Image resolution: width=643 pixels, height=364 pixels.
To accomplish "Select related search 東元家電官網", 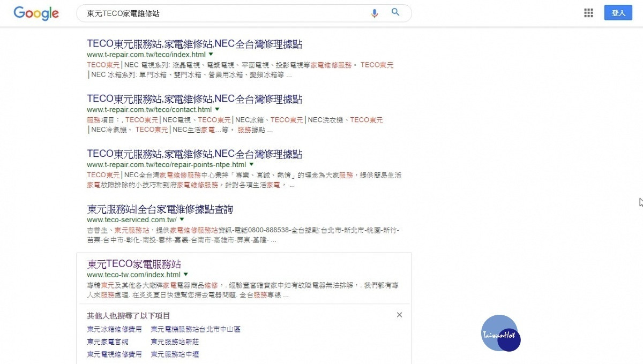I will pos(108,342).
